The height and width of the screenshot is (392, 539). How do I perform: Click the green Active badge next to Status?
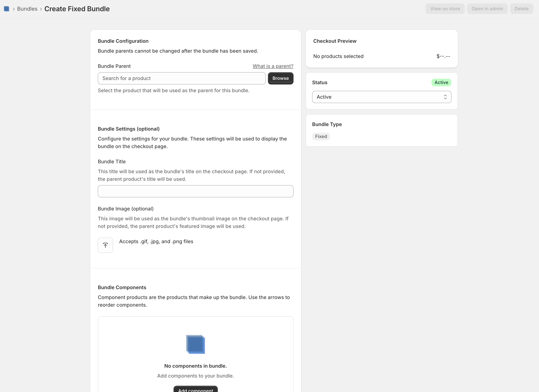(441, 82)
